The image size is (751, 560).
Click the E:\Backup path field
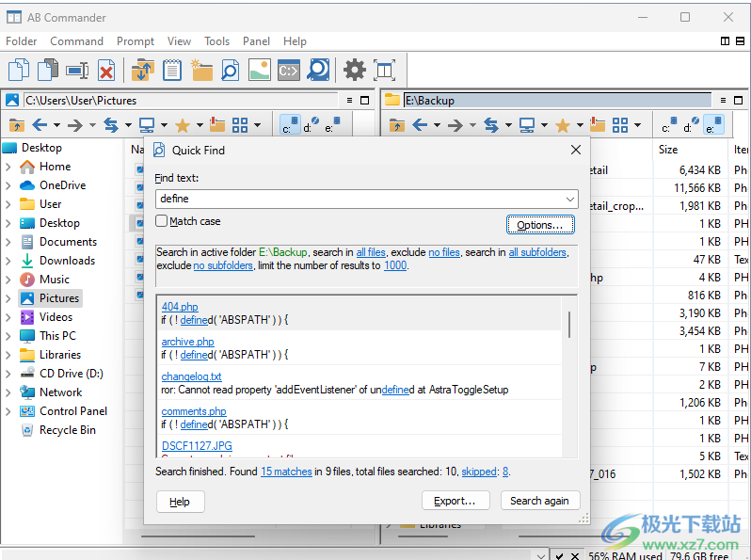pos(557,100)
